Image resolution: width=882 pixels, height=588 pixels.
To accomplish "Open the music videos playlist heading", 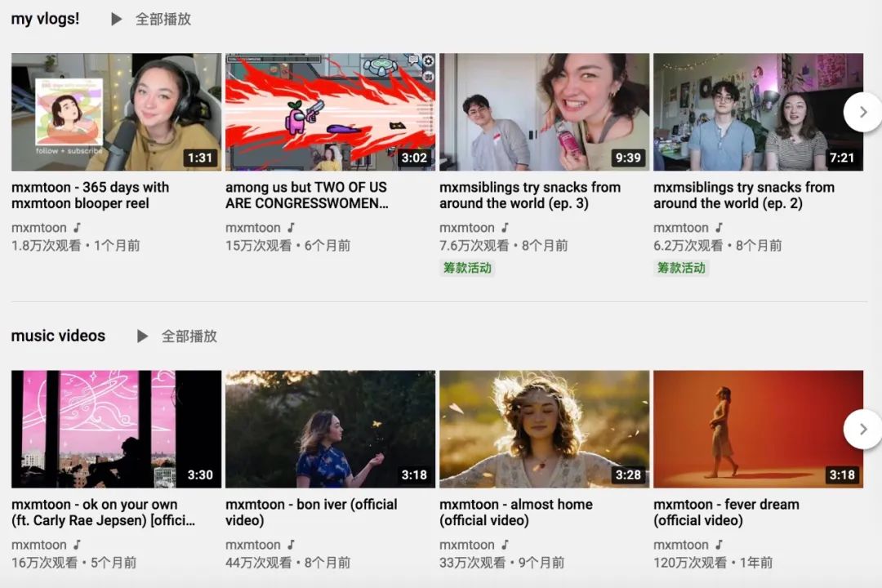I will point(58,336).
